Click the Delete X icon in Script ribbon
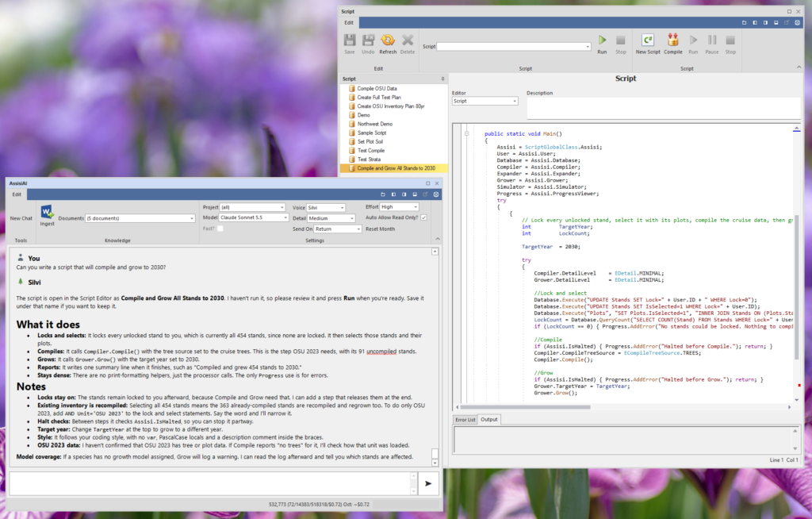812x519 pixels. (408, 40)
